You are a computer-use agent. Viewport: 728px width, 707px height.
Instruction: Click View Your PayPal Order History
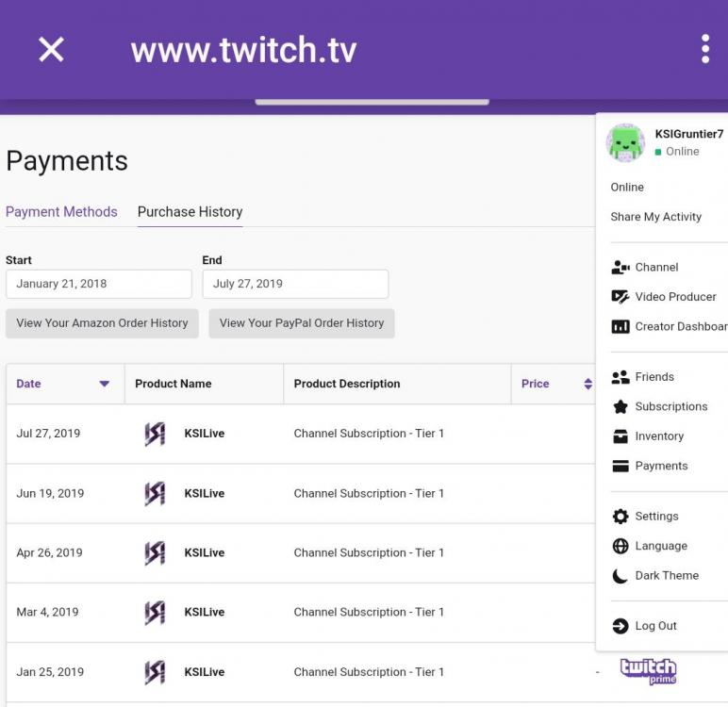pos(302,323)
